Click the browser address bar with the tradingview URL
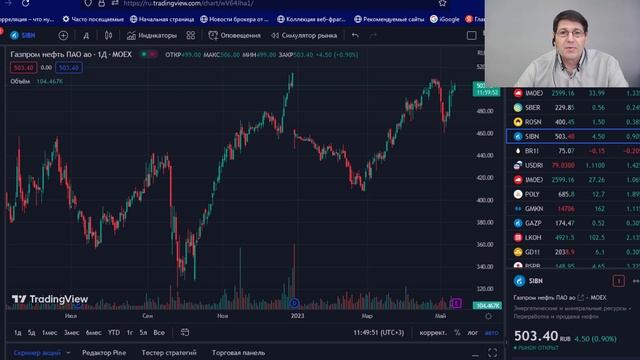 coord(261,3)
